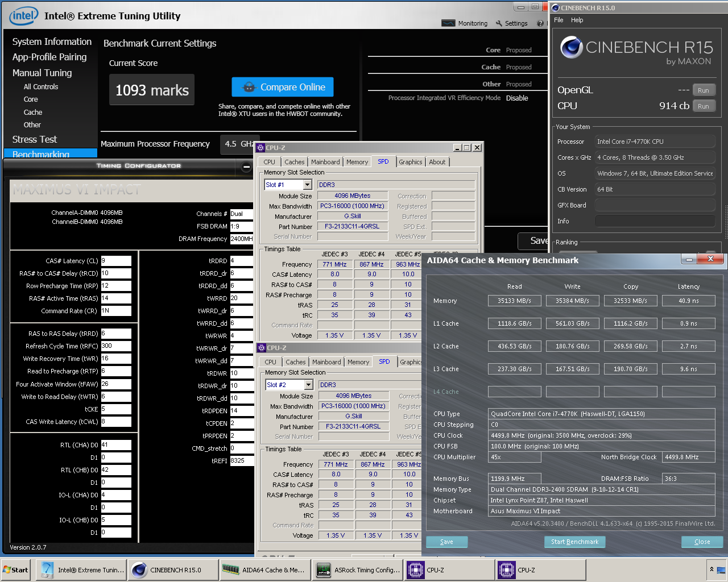Show hidden system tray icons
The height and width of the screenshot is (582, 728).
point(711,569)
